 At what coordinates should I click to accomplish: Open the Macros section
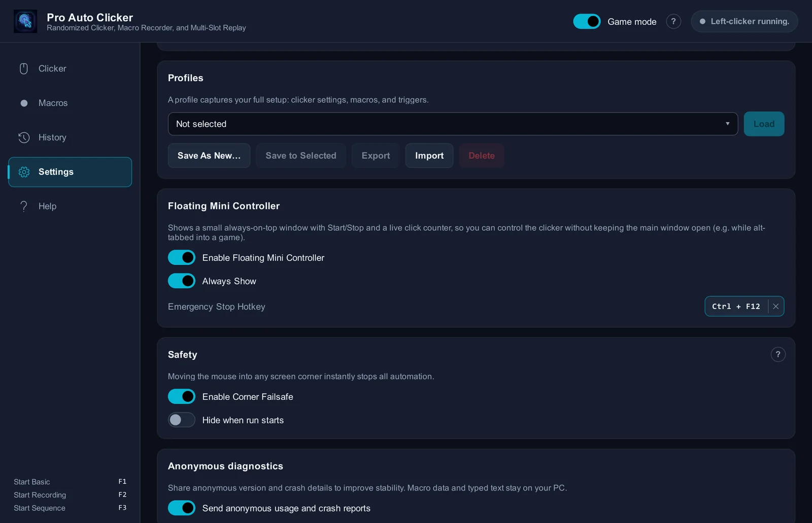click(x=70, y=103)
